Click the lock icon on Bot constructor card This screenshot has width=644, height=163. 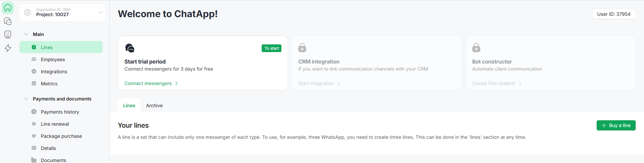(x=476, y=48)
